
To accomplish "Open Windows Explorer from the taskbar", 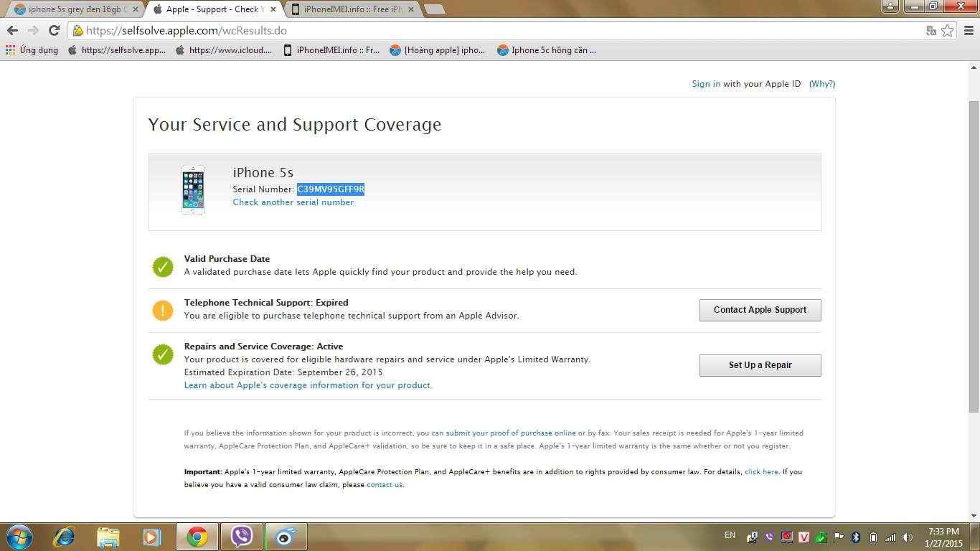I will 108,537.
